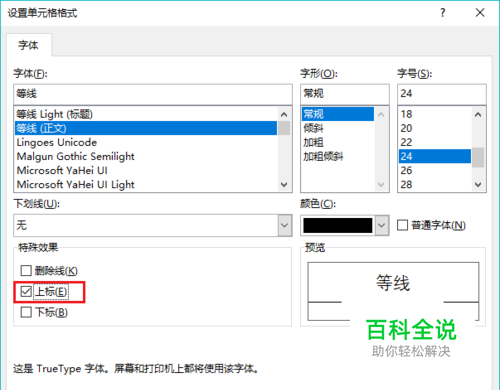Select font size 18
The image size is (500, 390).
(x=435, y=114)
